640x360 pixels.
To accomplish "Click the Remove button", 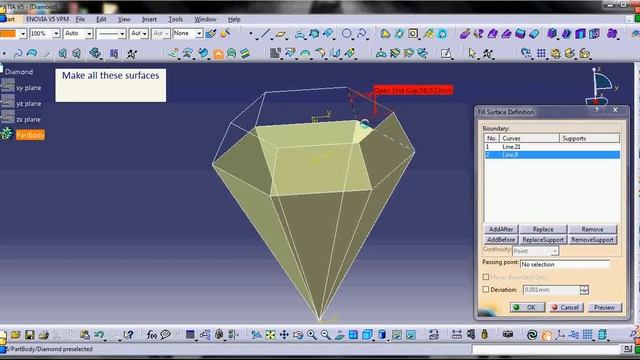I will (593, 229).
